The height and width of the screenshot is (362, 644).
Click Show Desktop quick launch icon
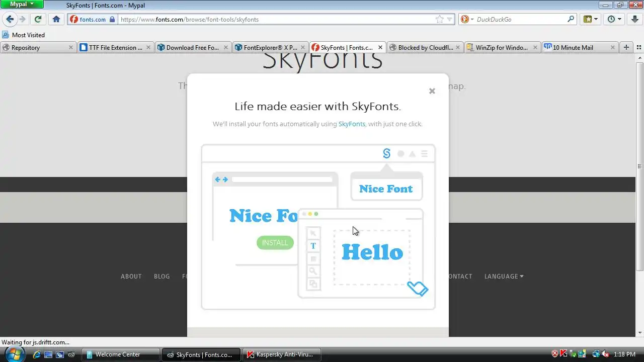point(48,354)
